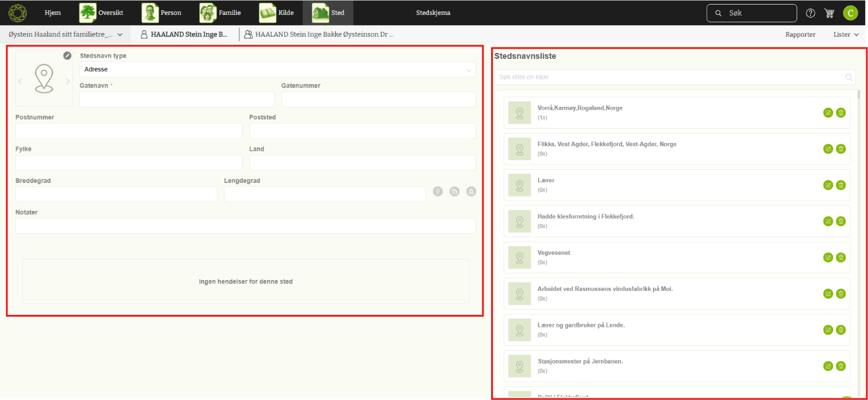Screen dimensions: 868x400
Task: Edit the Stasjonsmester på Jernbanen entry
Action: (828, 366)
